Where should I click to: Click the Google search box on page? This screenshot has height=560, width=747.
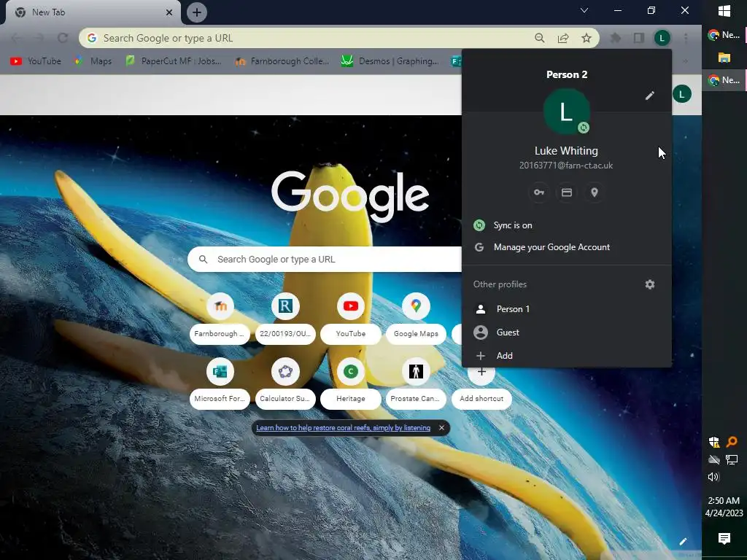325,260
